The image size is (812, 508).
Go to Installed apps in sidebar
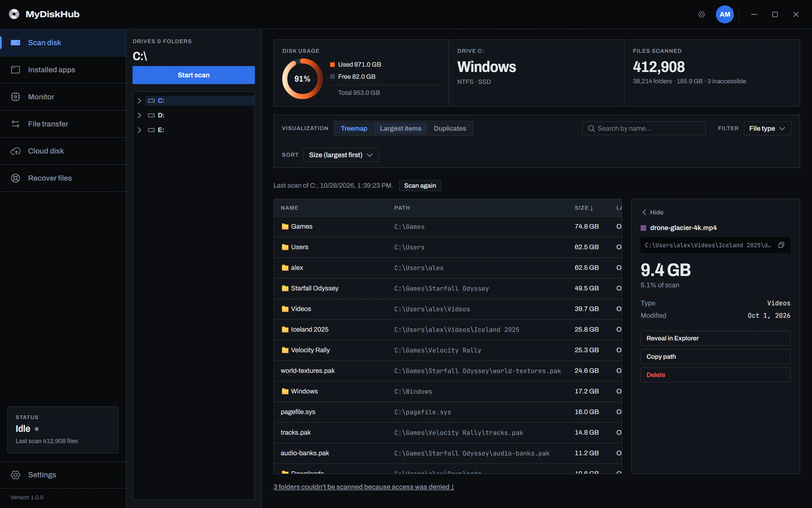coord(63,70)
